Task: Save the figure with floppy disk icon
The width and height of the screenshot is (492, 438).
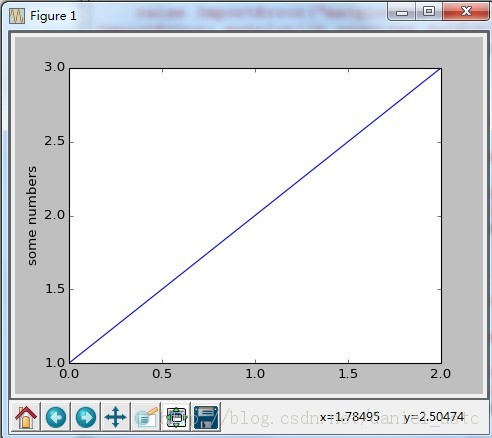Action: click(x=206, y=417)
